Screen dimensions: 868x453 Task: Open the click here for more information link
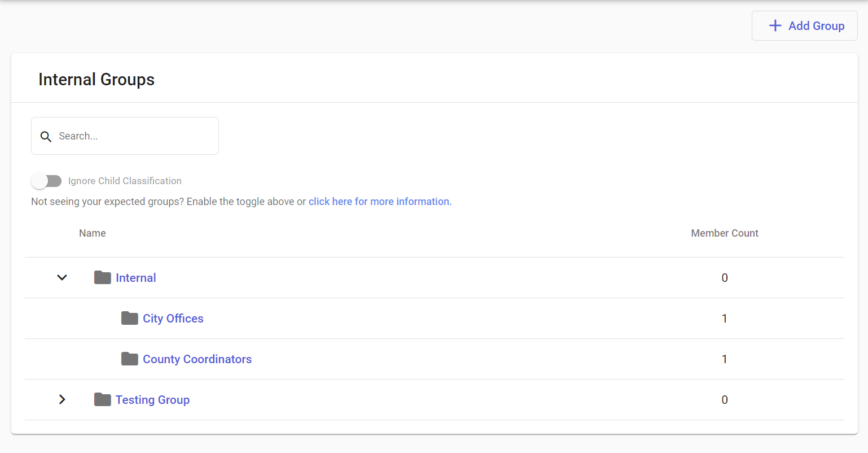tap(380, 202)
